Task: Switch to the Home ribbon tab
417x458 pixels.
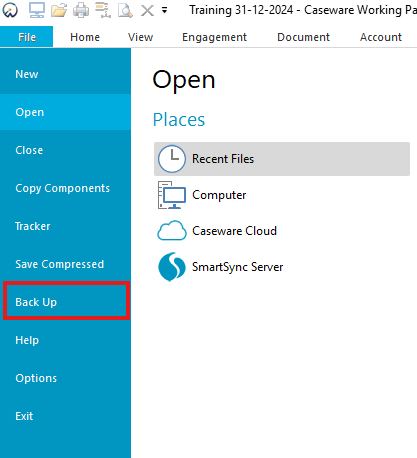Action: [85, 37]
